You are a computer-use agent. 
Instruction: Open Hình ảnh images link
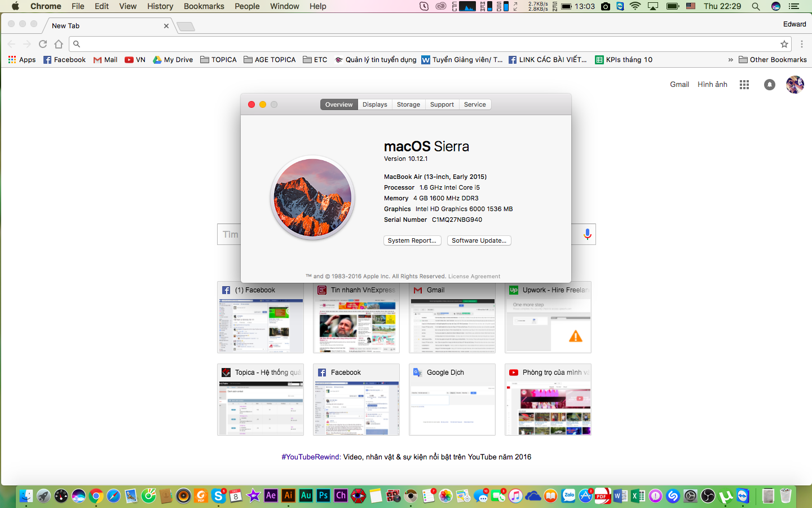(712, 85)
